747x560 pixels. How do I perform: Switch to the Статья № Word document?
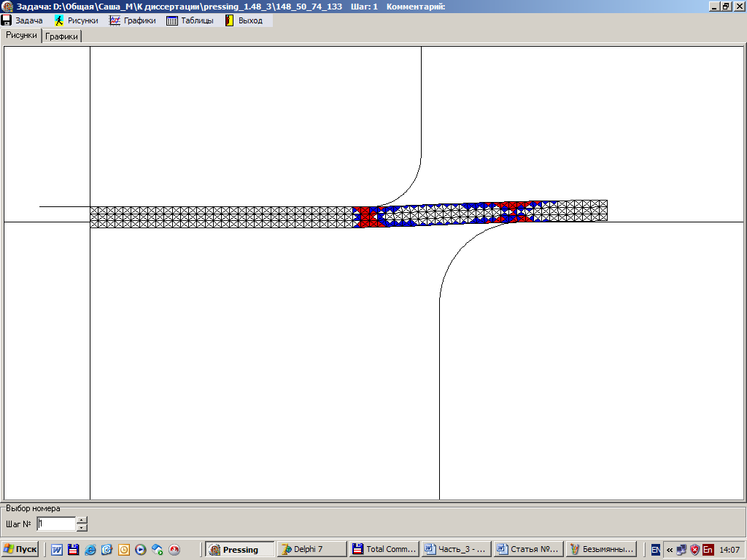click(527, 550)
